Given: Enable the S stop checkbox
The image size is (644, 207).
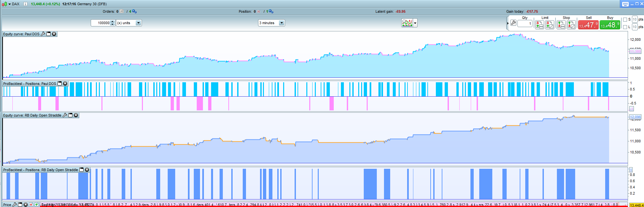Looking at the screenshot, I should tap(625, 20).
